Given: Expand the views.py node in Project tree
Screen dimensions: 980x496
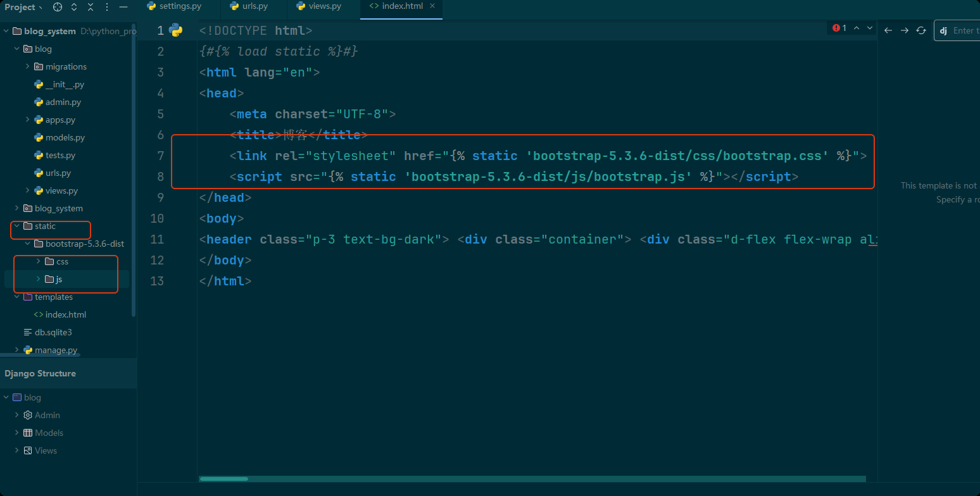Looking at the screenshot, I should [28, 190].
